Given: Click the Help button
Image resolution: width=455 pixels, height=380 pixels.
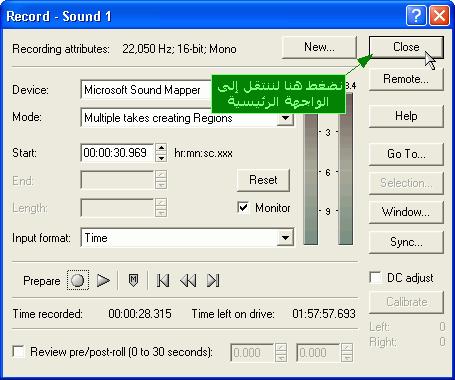Looking at the screenshot, I should (x=406, y=116).
